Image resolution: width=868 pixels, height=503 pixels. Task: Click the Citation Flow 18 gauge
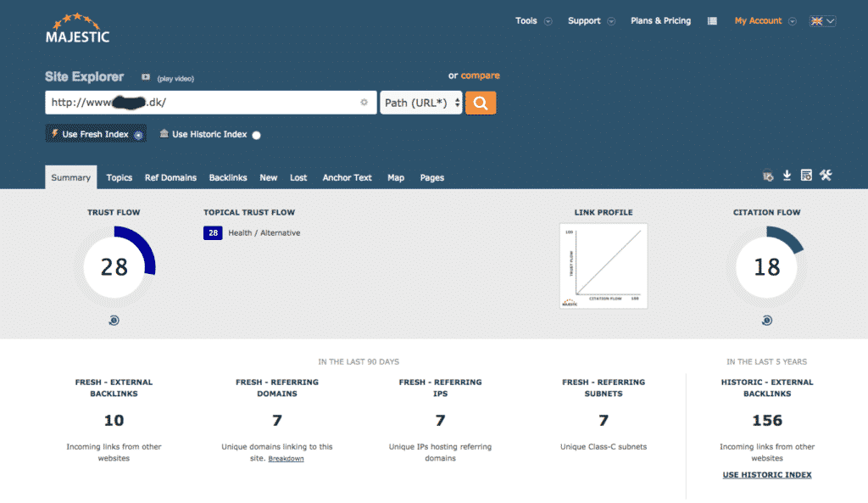point(766,267)
